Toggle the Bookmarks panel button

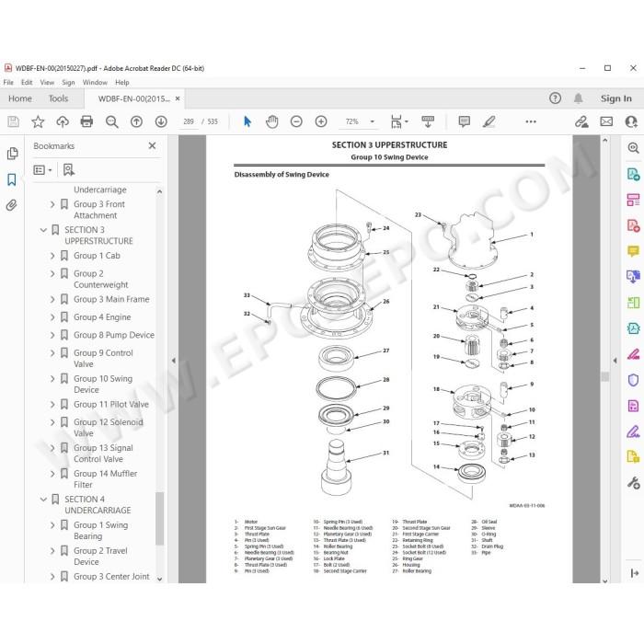(x=12, y=179)
